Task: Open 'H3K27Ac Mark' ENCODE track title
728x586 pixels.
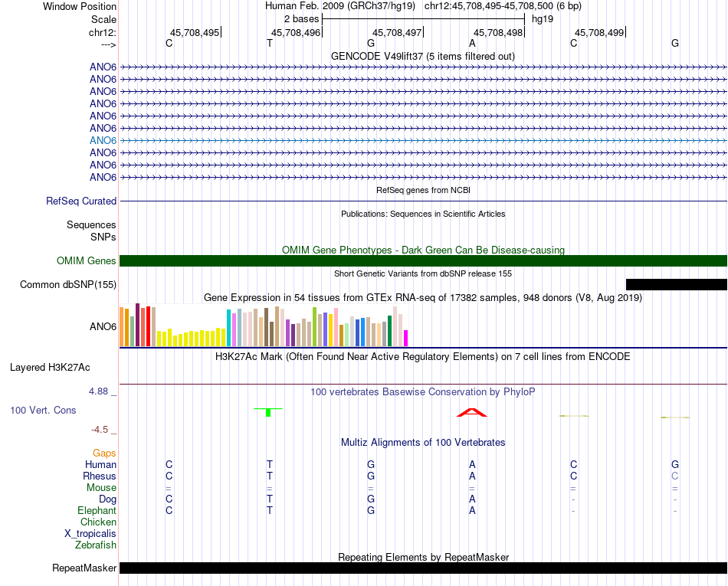Action: click(x=423, y=357)
